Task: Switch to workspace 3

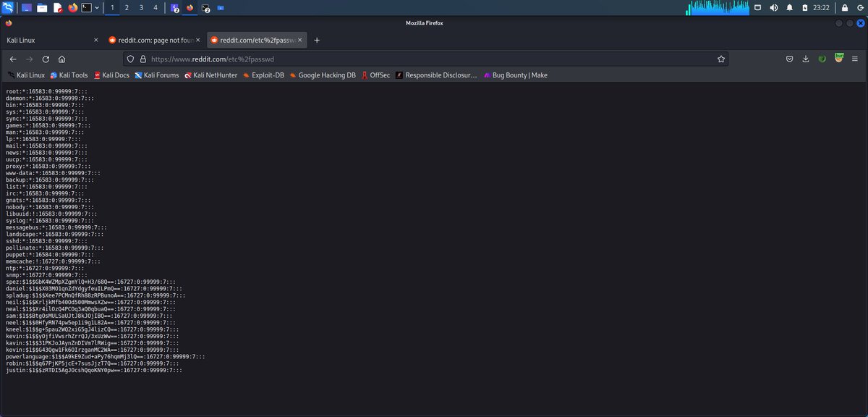Action: click(141, 8)
